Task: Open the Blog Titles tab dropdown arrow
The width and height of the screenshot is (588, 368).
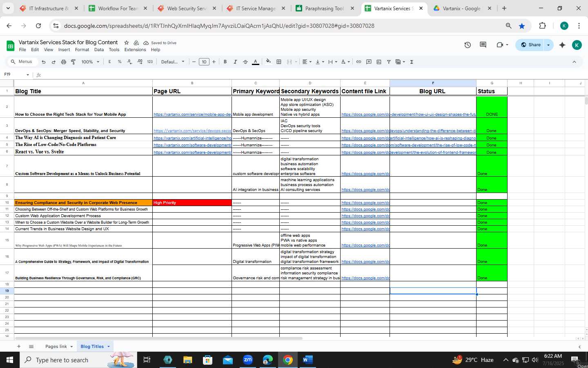Action: [x=109, y=346]
